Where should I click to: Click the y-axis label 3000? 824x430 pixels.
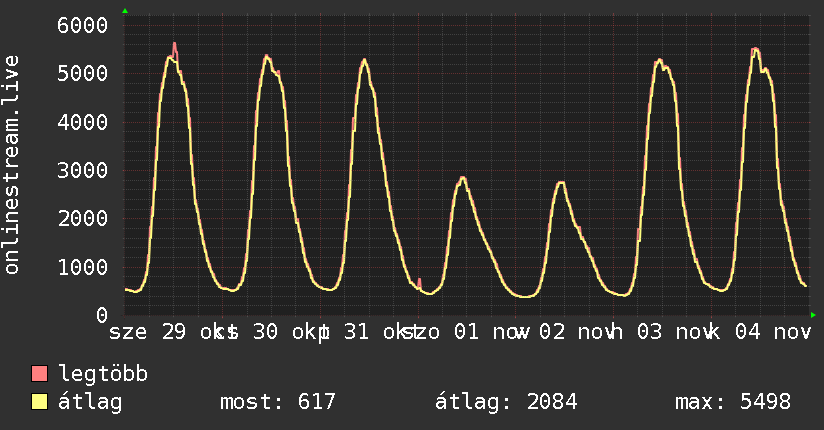[x=83, y=170]
